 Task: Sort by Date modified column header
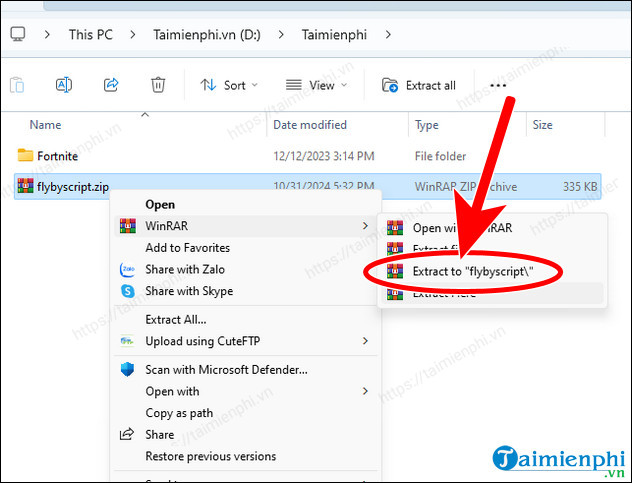[310, 125]
